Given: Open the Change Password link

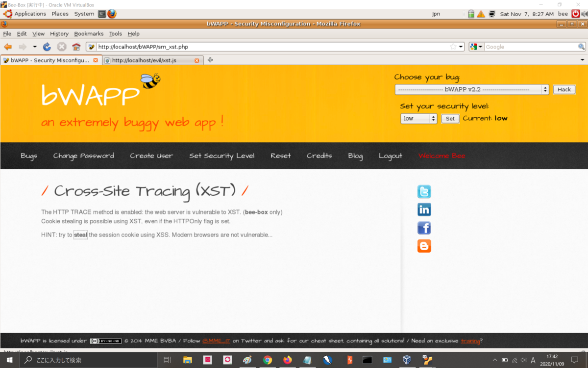Looking at the screenshot, I should tap(84, 156).
